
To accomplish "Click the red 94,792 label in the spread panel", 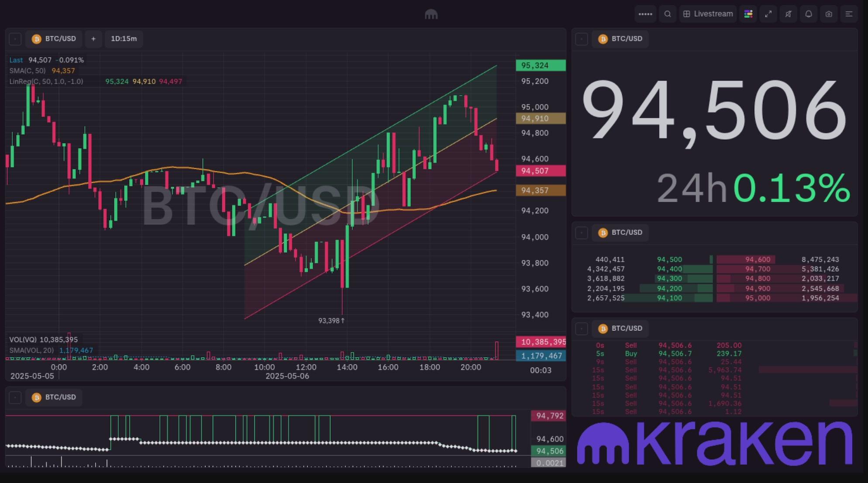I will click(x=549, y=416).
